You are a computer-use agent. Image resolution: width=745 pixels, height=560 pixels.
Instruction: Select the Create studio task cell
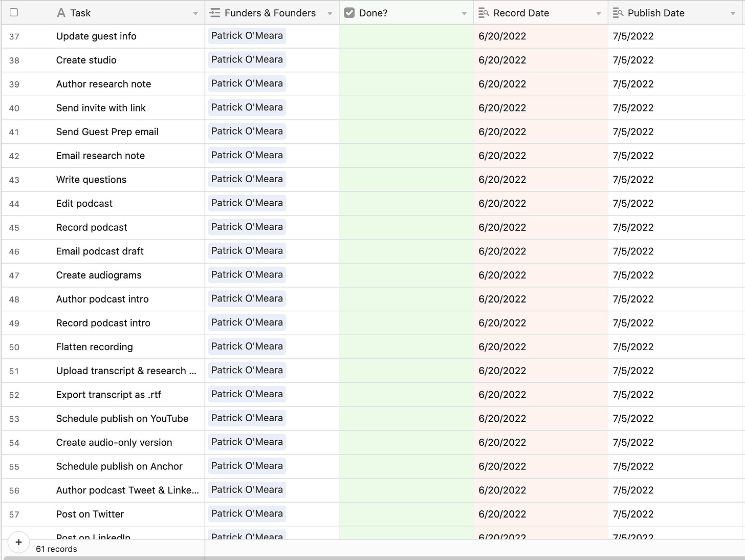pyautogui.click(x=86, y=60)
